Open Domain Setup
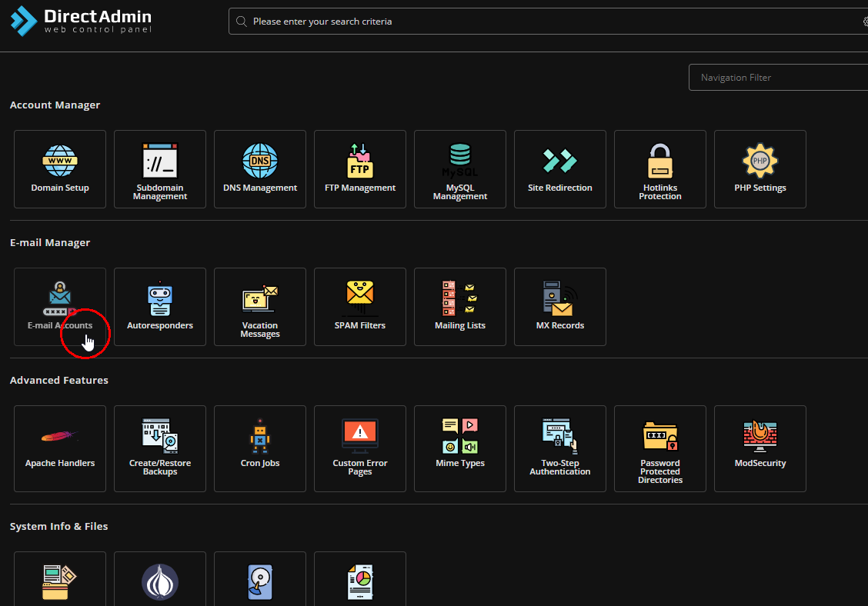This screenshot has width=868, height=606. click(x=60, y=169)
